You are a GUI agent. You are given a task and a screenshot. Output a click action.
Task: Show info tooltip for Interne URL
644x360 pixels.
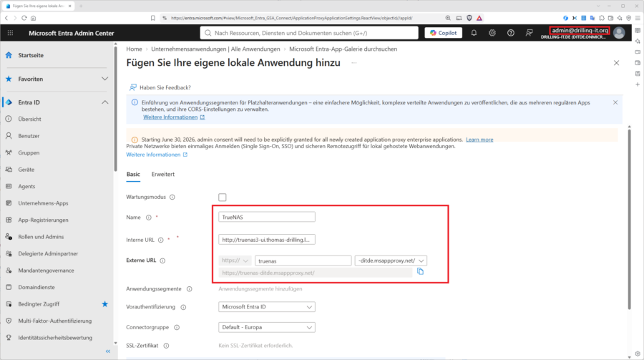(x=160, y=240)
